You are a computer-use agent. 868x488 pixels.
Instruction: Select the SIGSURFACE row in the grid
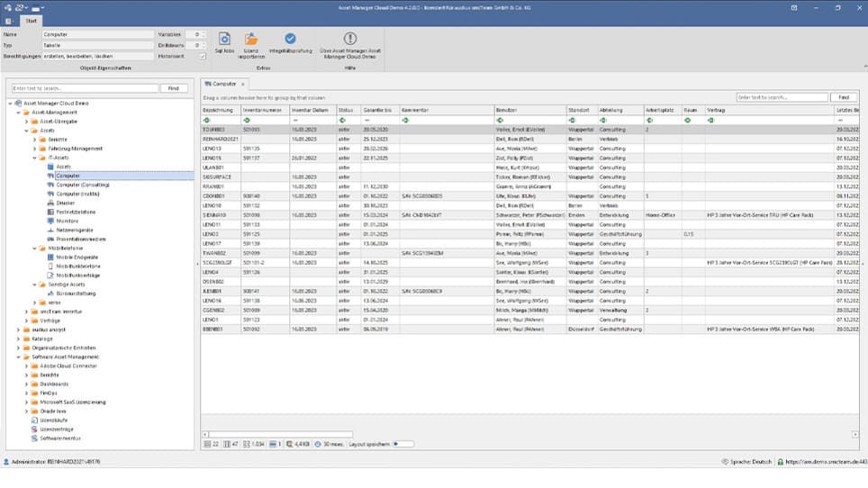(530, 177)
